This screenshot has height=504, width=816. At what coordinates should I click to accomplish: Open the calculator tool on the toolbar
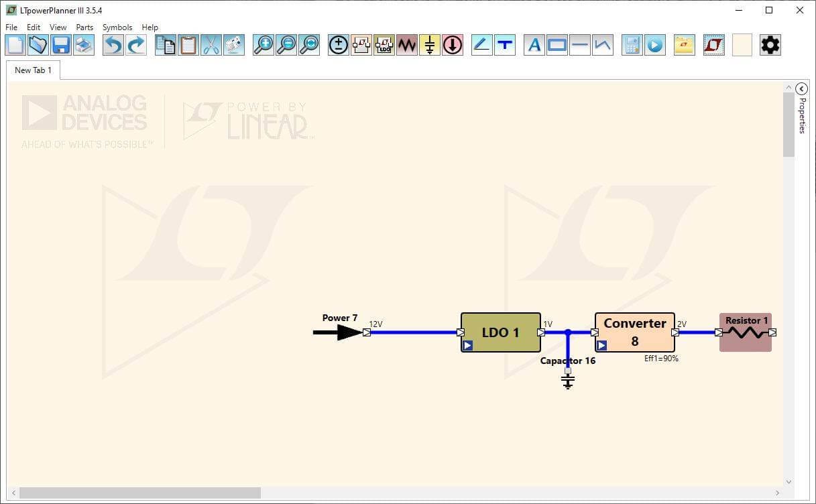(632, 45)
